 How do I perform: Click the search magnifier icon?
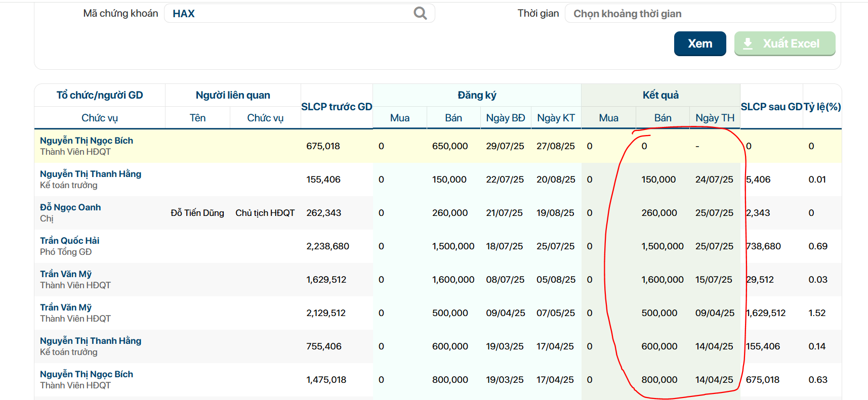tap(420, 13)
